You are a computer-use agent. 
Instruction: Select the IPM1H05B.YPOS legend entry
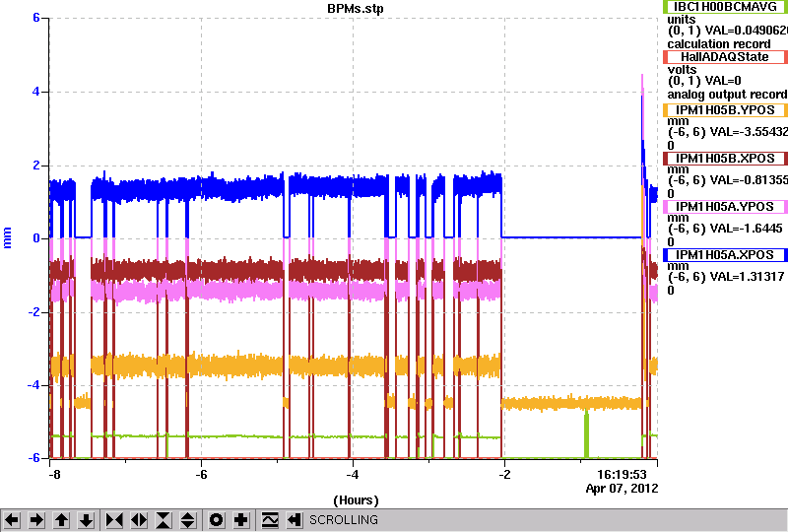point(725,110)
